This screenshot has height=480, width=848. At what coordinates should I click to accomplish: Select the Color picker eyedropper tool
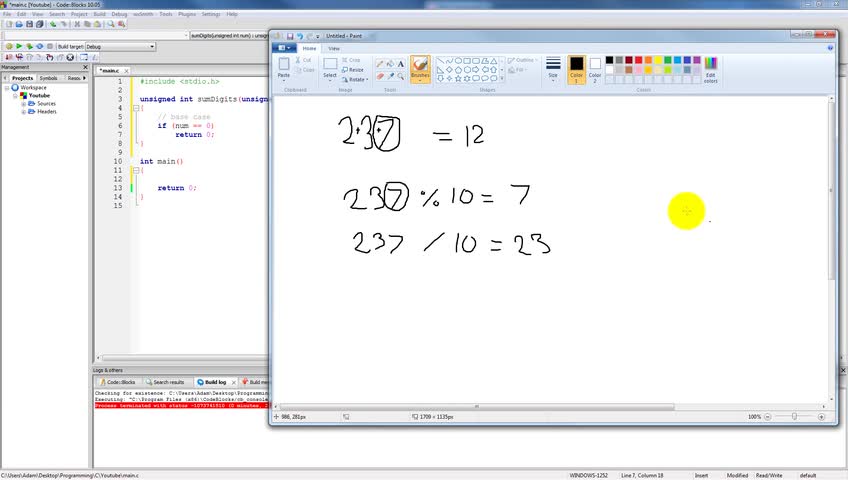click(390, 76)
